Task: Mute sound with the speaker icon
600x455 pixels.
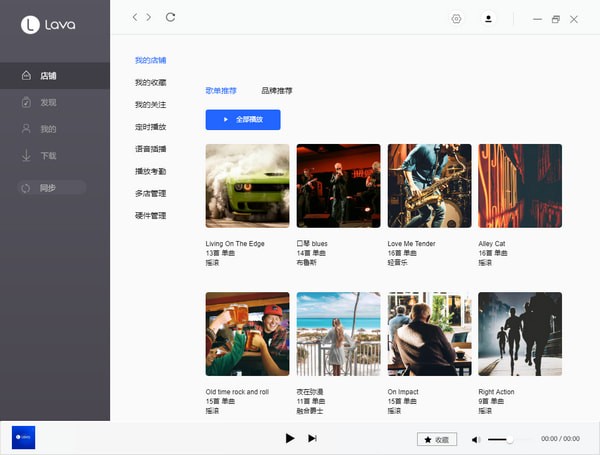Action: coord(476,439)
